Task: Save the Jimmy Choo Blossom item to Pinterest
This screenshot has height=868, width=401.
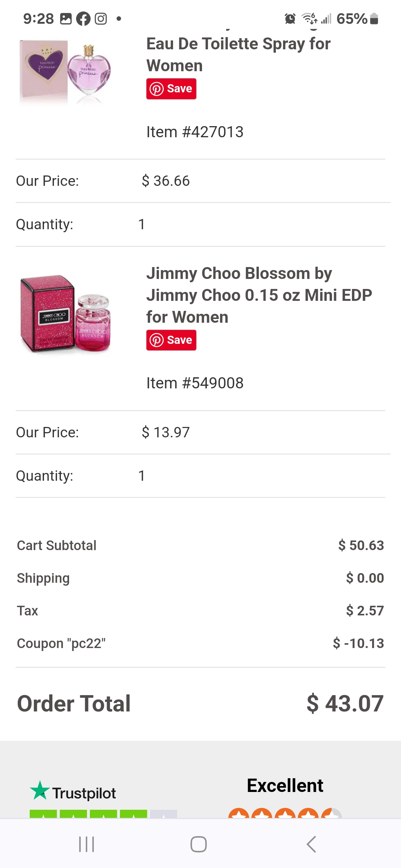Action: pyautogui.click(x=171, y=340)
